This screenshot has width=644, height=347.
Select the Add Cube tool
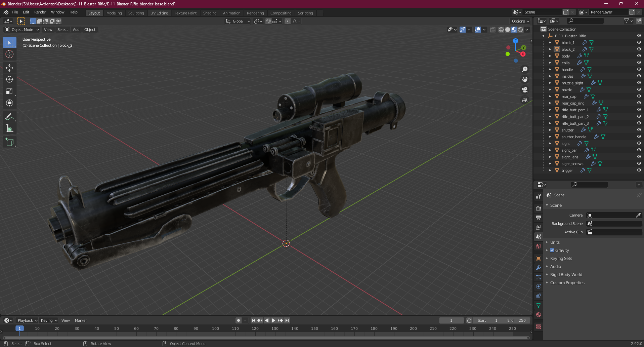9,142
